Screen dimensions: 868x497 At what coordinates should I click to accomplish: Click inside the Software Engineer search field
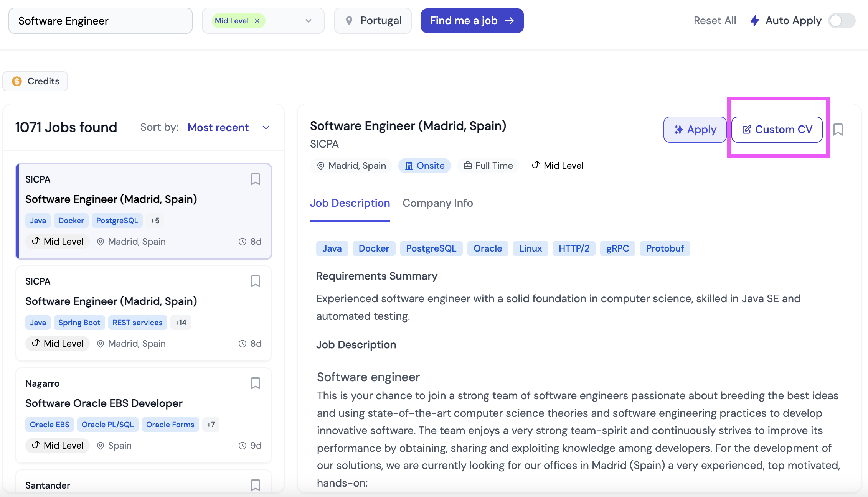100,21
